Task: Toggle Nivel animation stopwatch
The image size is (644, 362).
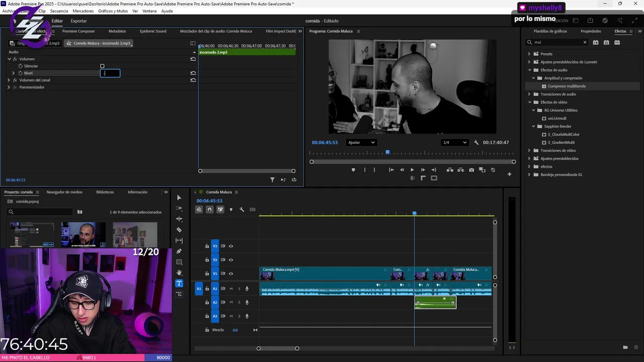Action: tap(21, 73)
